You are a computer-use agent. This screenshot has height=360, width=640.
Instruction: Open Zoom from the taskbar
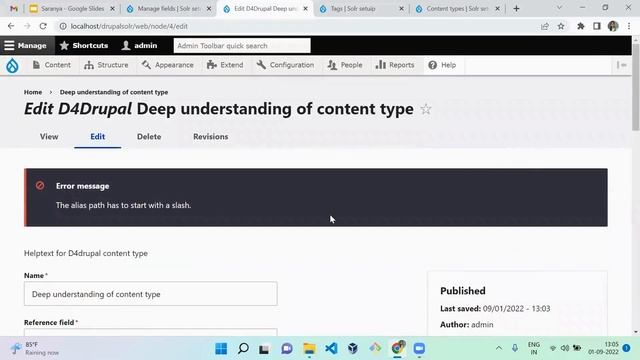point(419,349)
